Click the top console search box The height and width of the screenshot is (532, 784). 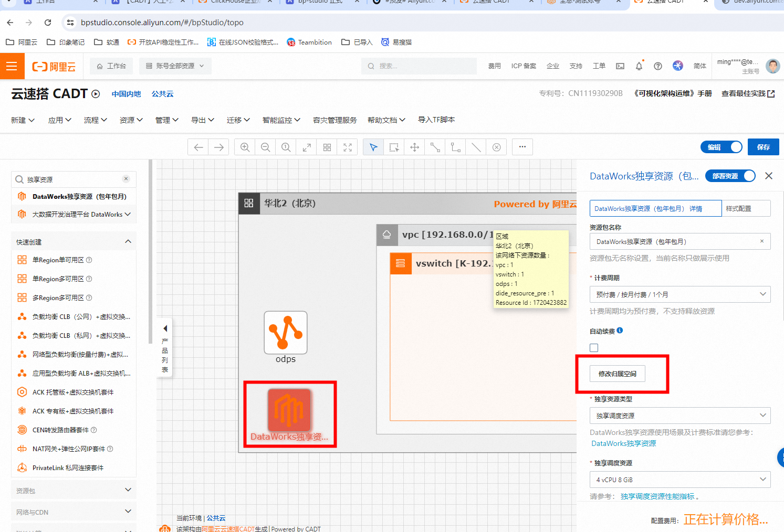tap(419, 66)
